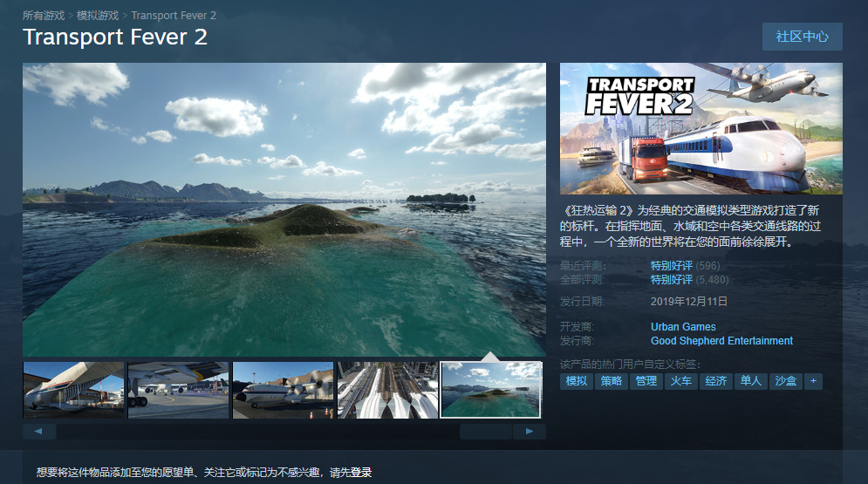Click the thumbnail strip scrollbar handle
This screenshot has height=484, width=868.
tap(486, 432)
